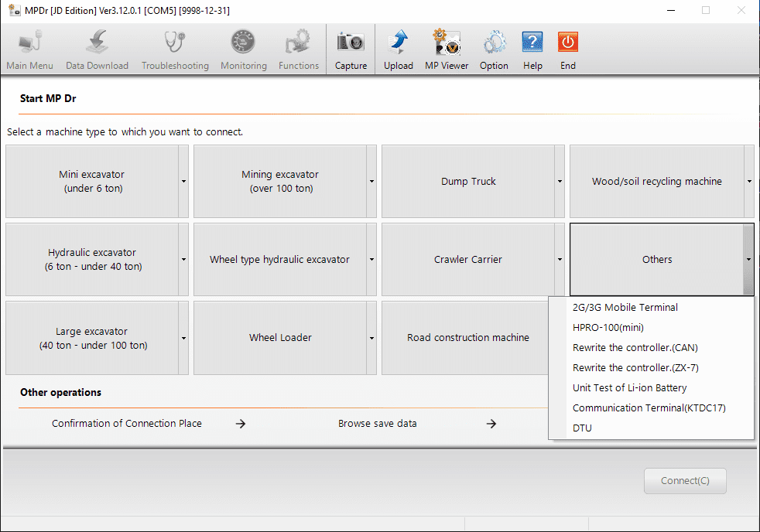Viewport: 760px width, 532px height.
Task: Click the arrow beside Browse save data
Action: pos(491,424)
